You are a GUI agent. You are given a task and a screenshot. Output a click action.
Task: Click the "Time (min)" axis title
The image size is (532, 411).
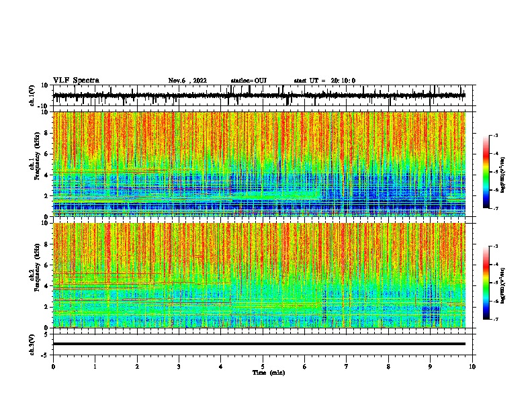pos(269,373)
